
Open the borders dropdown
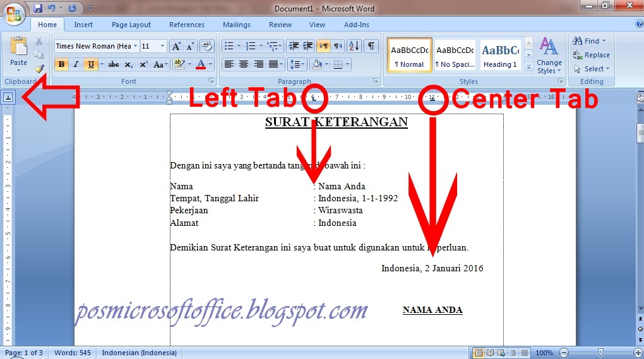pos(347,64)
